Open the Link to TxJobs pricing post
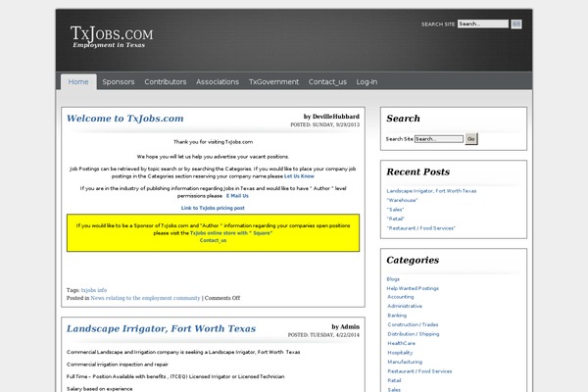The height and width of the screenshot is (392, 588). click(x=213, y=208)
